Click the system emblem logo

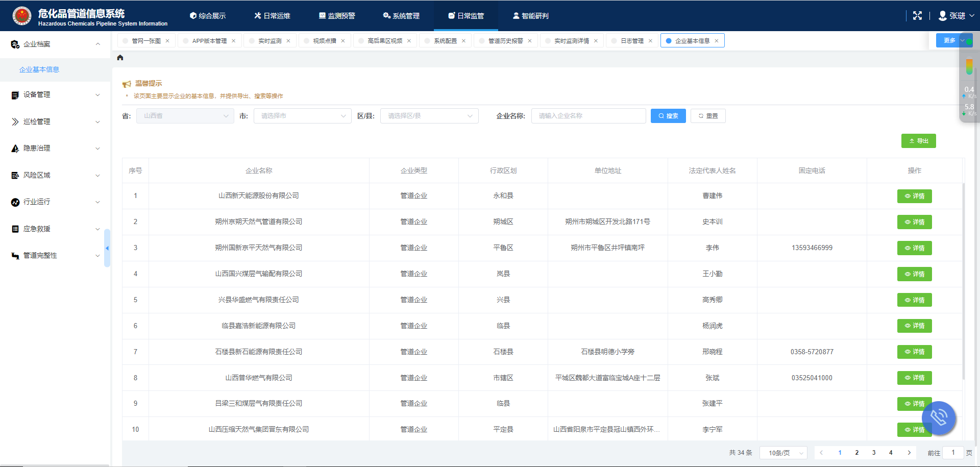22,16
